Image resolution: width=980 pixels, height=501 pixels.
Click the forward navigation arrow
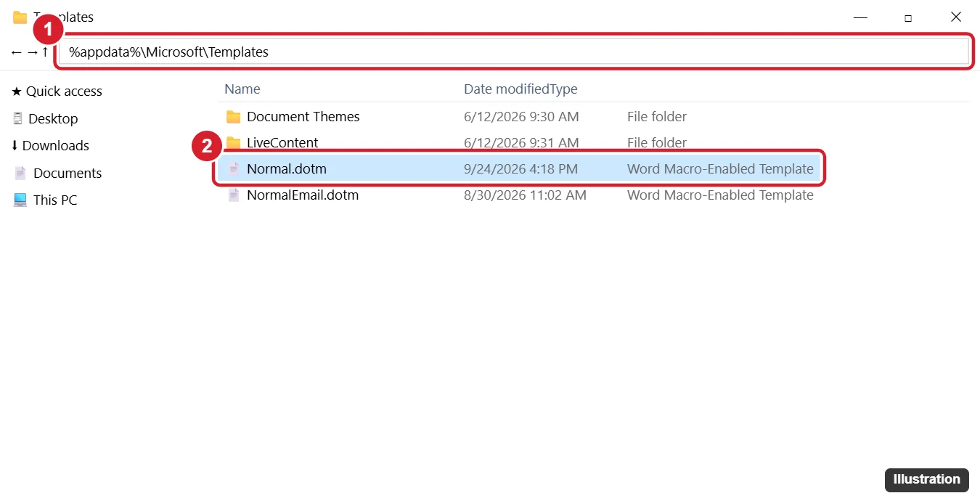point(32,52)
